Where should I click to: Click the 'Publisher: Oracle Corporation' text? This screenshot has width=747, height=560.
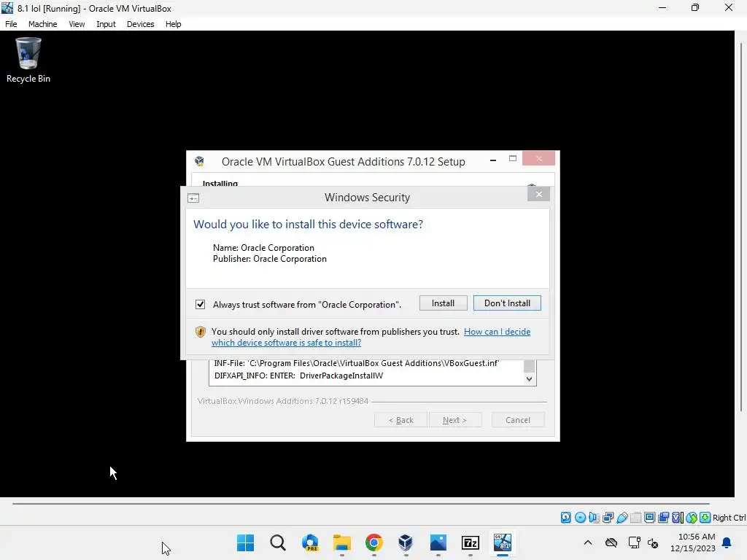[270, 259]
